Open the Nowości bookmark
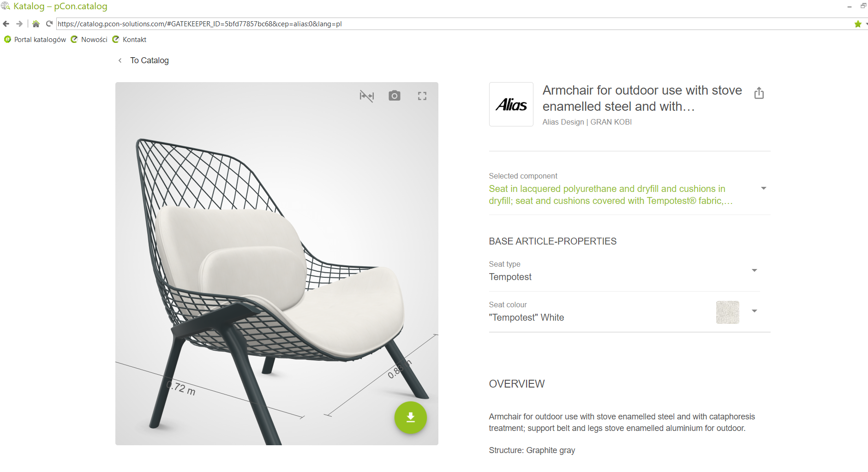 point(89,40)
